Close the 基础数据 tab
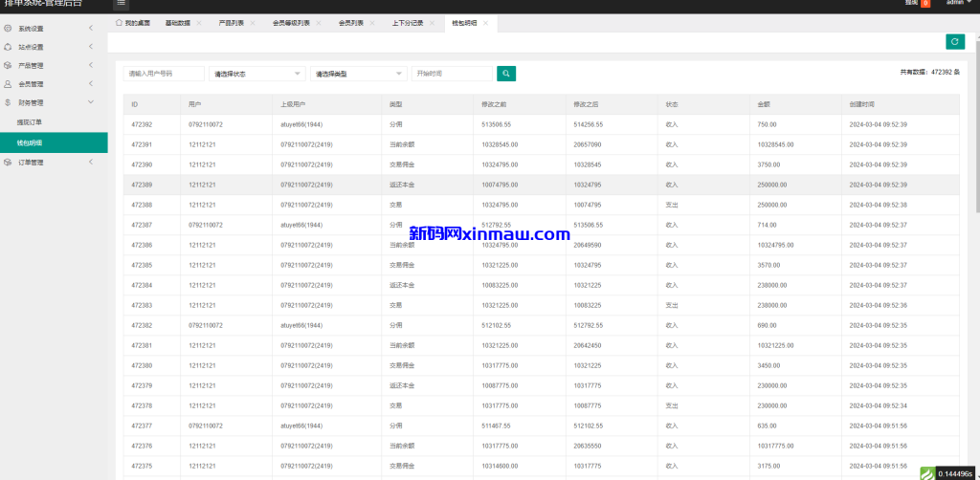980x480 pixels. click(199, 23)
